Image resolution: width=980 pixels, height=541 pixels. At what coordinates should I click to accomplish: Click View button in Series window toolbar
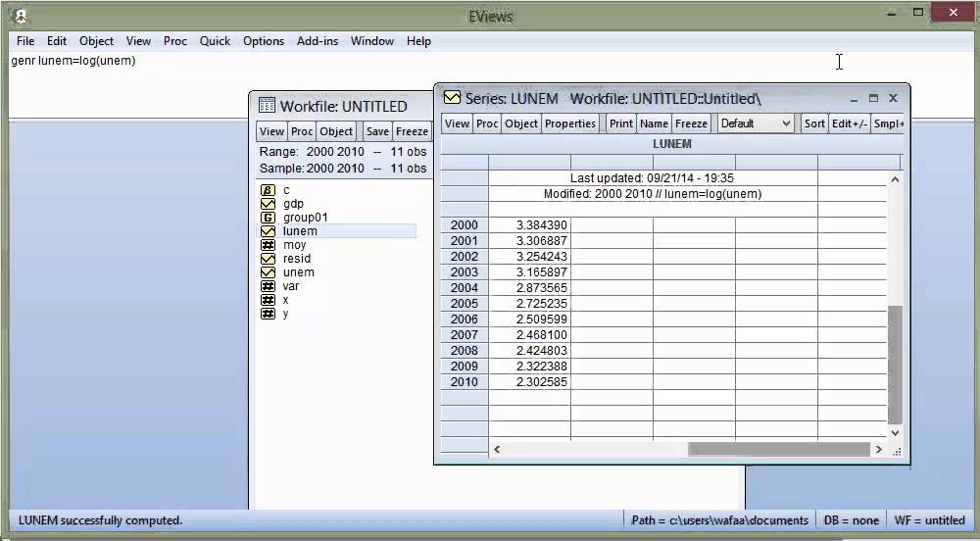pos(457,123)
